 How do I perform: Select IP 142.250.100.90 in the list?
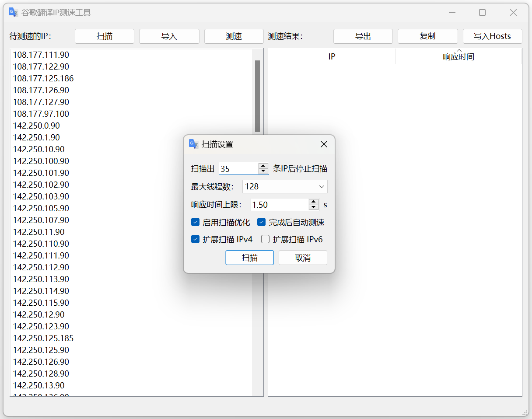[41, 161]
